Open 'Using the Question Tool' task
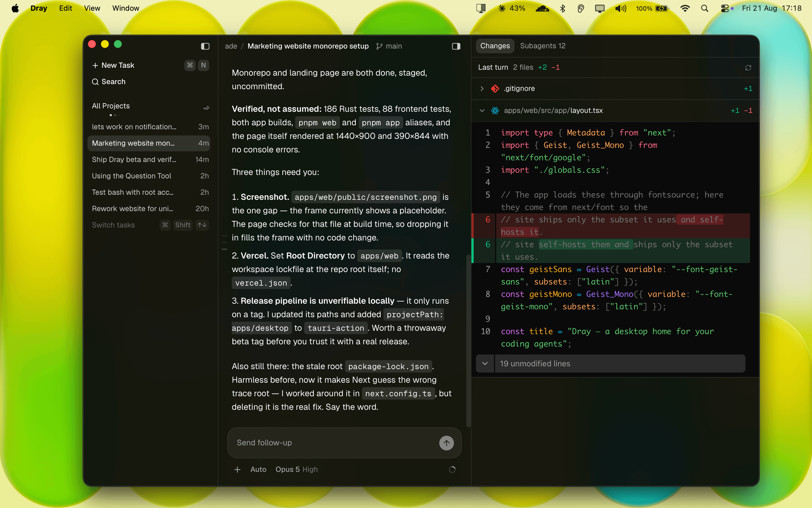 point(149,176)
